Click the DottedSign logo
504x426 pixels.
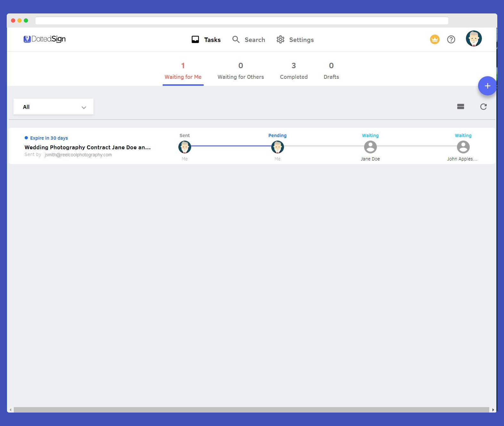point(45,39)
